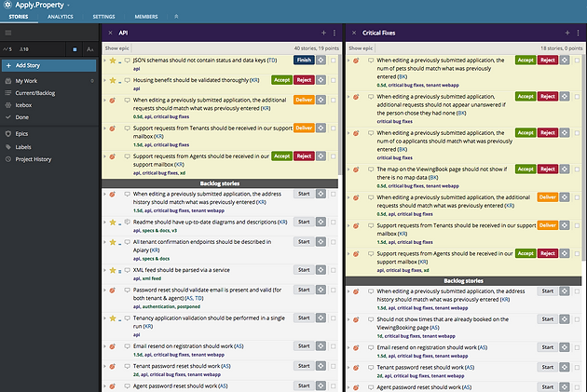
Task: Click the 'authentication' label on Password reset story
Action: coord(158,306)
